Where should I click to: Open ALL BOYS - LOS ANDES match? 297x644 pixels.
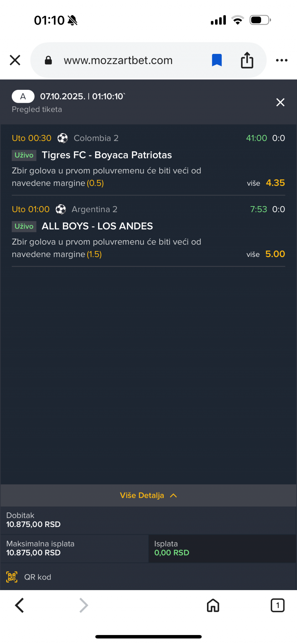(x=97, y=226)
